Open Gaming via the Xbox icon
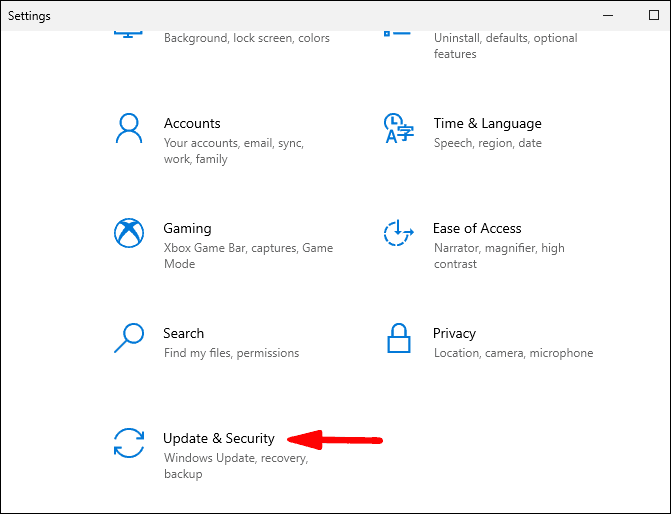Image resolution: width=671 pixels, height=514 pixels. (129, 233)
